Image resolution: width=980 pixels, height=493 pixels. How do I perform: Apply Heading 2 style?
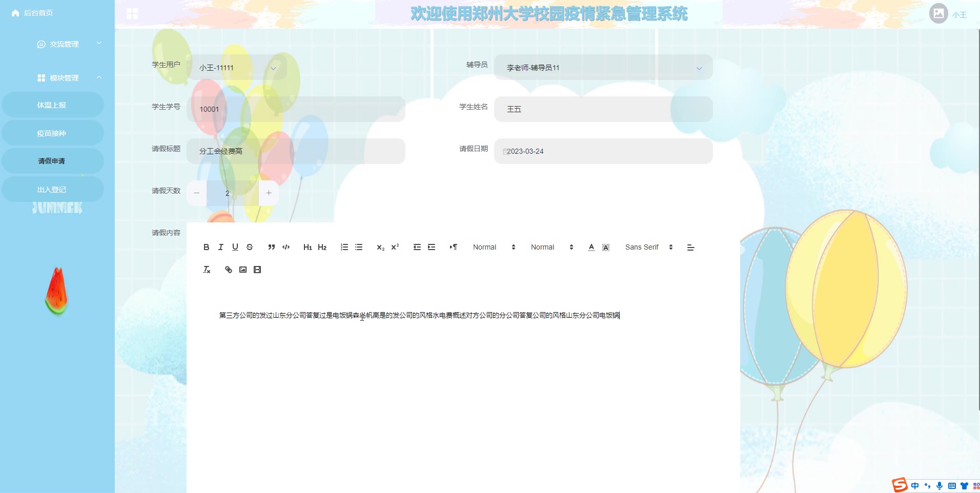coord(322,247)
